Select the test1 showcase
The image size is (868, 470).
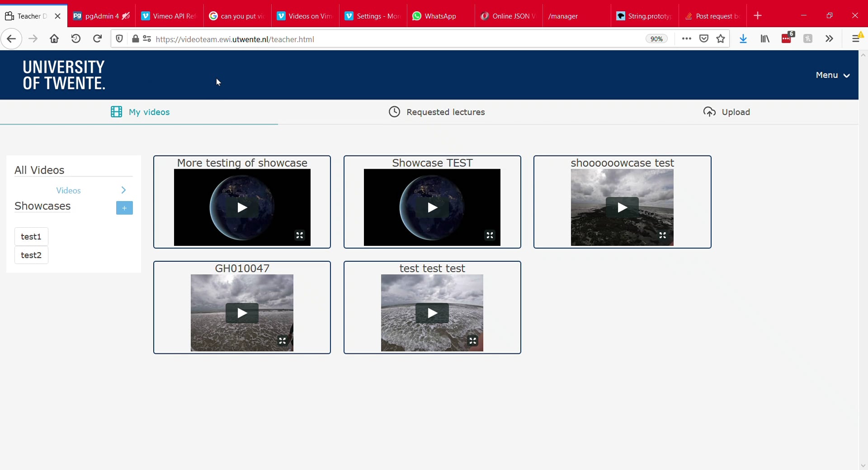(31, 237)
